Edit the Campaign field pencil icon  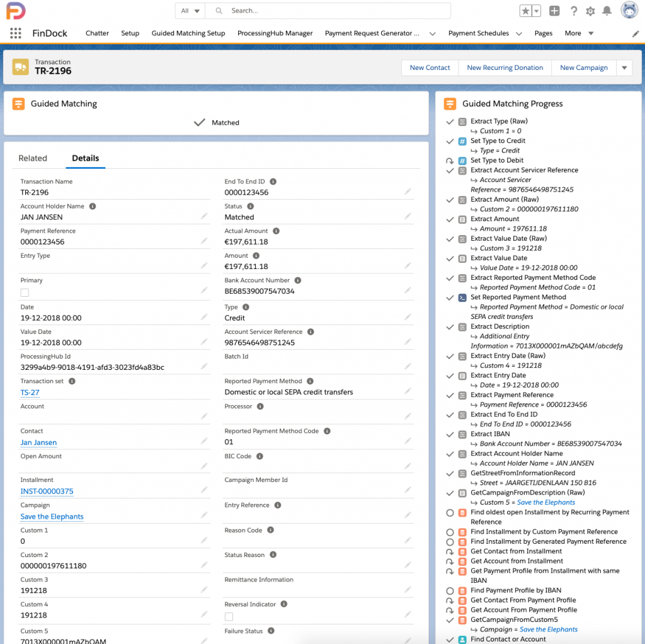point(204,515)
